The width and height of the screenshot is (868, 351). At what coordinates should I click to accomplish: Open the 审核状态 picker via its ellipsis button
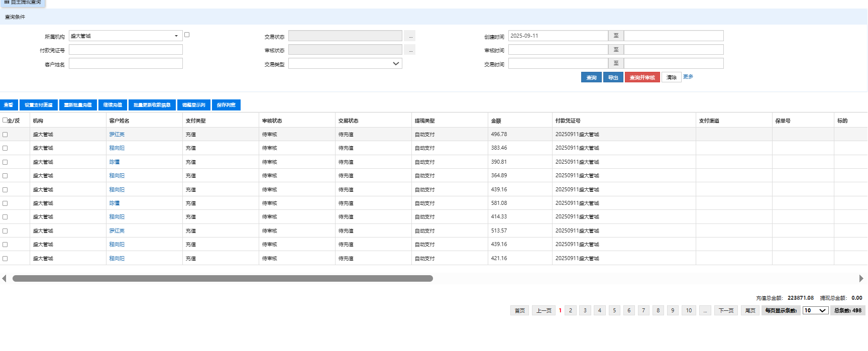[x=410, y=50]
